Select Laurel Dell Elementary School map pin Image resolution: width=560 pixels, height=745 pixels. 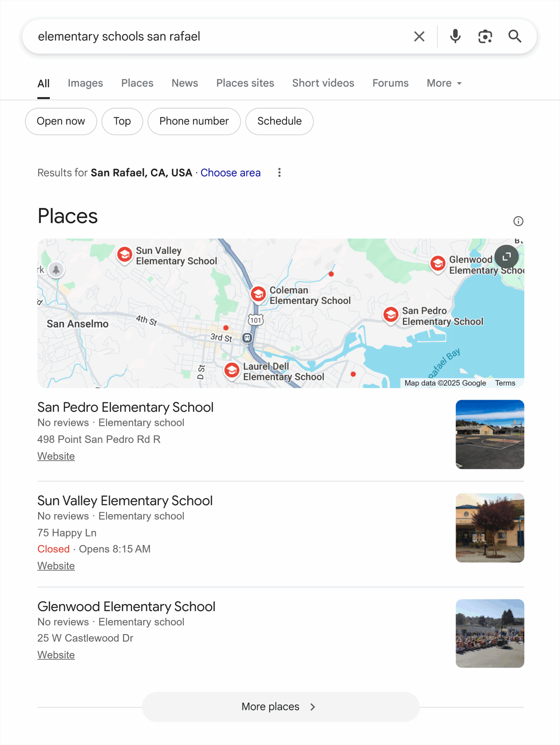[x=232, y=371]
